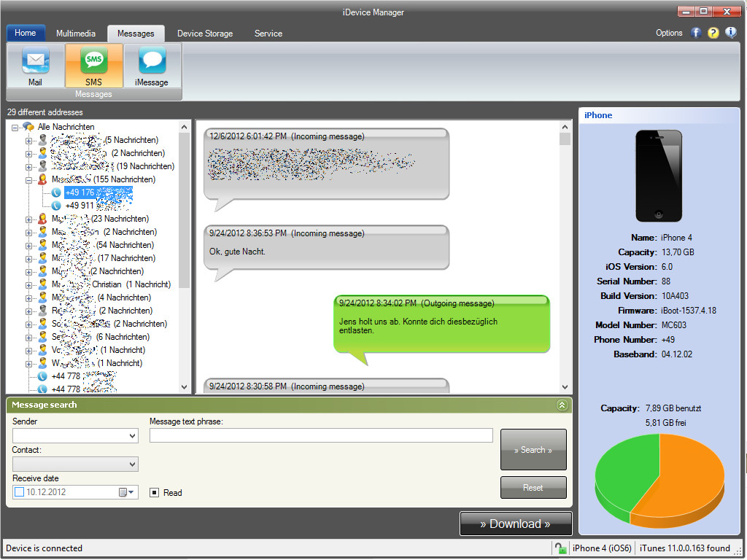This screenshot has width=747, height=560.
Task: Click the Build Version value 10A403
Action: (675, 296)
